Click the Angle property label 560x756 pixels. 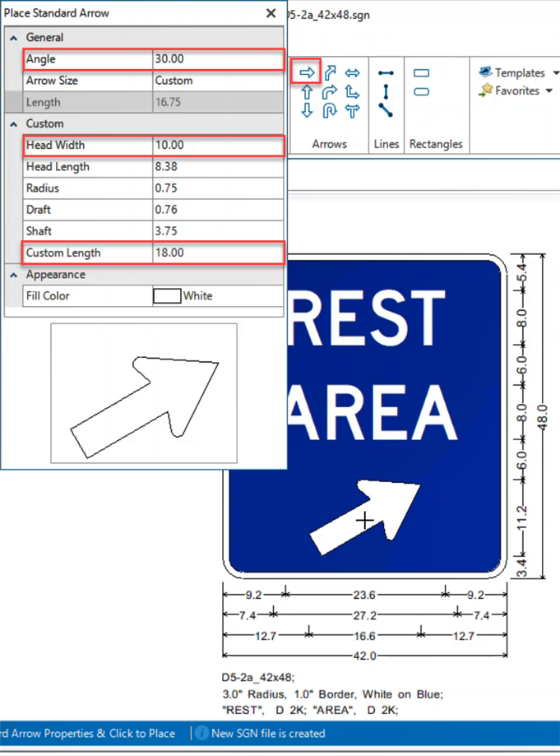(x=41, y=59)
